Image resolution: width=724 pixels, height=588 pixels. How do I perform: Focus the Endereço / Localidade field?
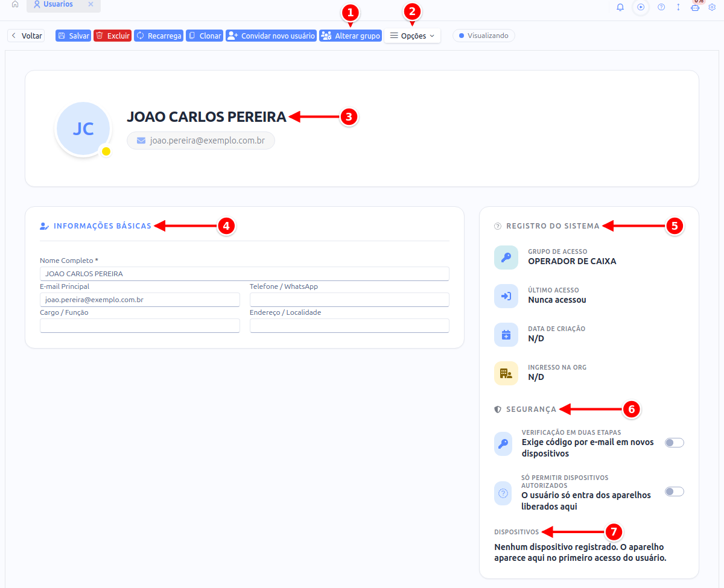click(349, 326)
